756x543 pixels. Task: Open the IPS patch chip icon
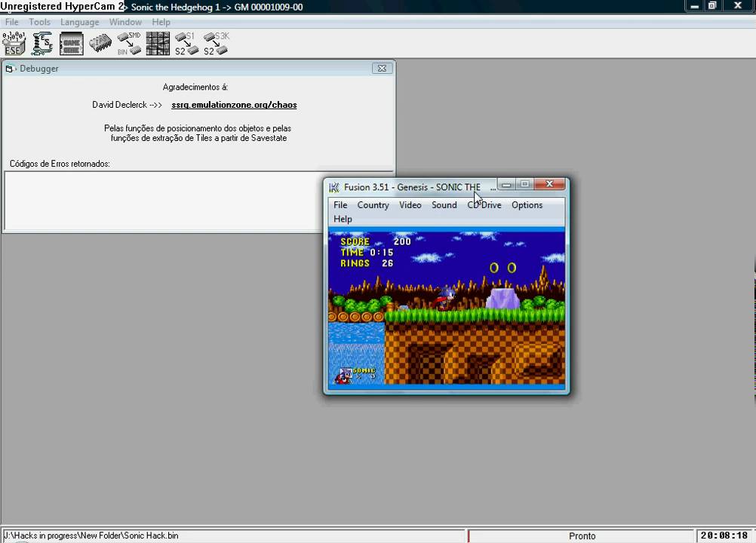pyautogui.click(x=100, y=43)
